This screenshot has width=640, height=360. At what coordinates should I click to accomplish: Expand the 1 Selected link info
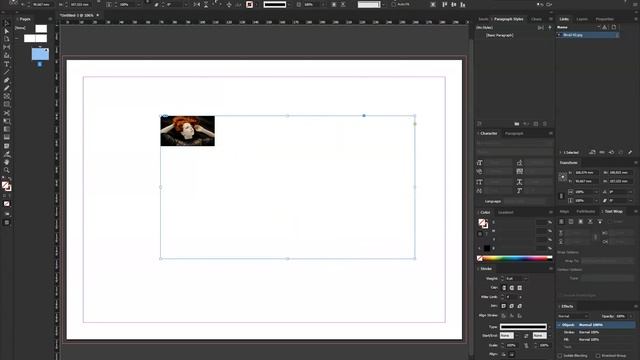coord(560,152)
